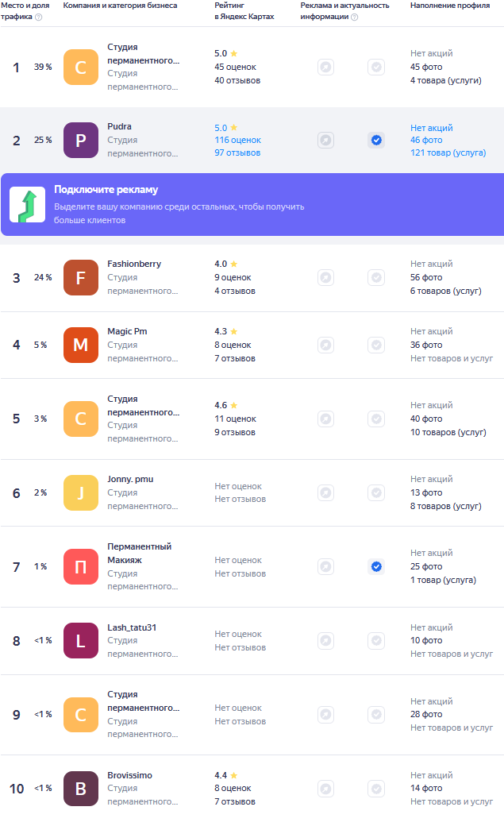Click the advertising status icon in Magic Pm row

pyautogui.click(x=326, y=345)
